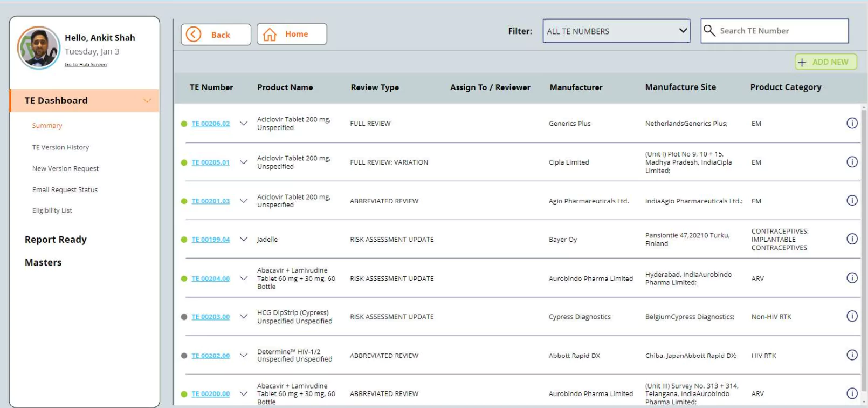868x408 pixels.
Task: Collapse the TE Dashboard section
Action: [147, 100]
